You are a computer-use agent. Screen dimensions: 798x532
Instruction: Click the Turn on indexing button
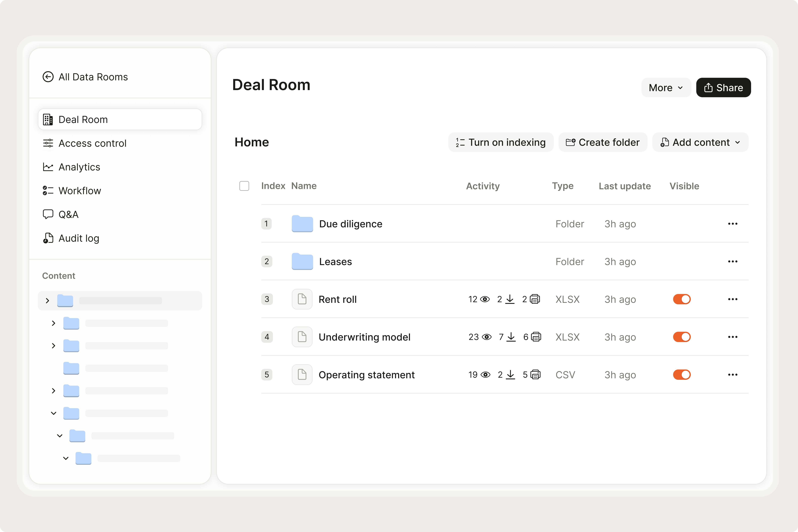click(x=501, y=142)
